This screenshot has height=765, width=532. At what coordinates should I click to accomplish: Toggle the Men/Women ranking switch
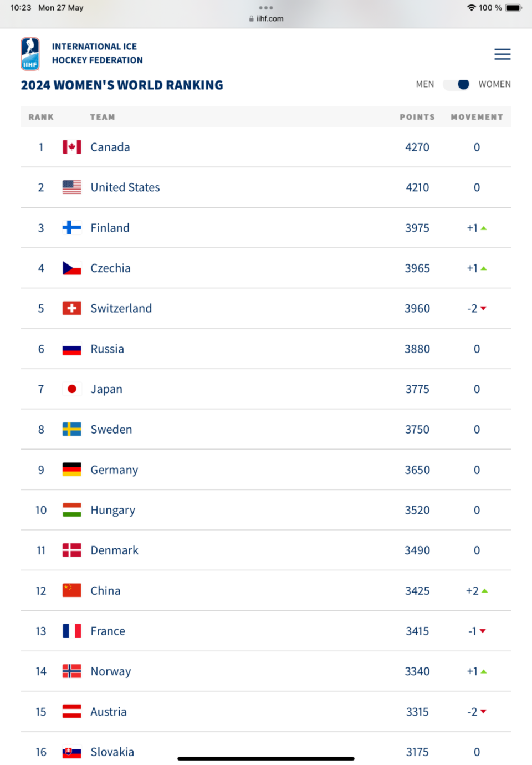click(x=457, y=84)
